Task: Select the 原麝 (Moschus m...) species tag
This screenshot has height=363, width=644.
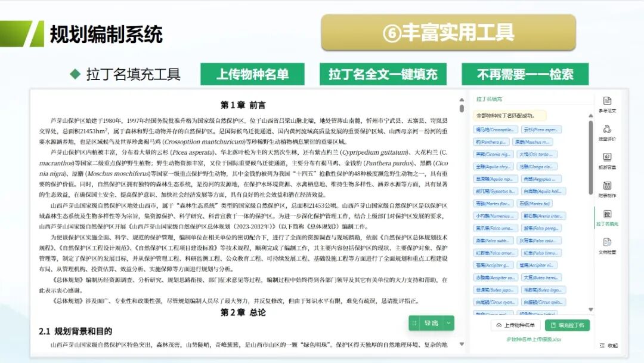Action: click(x=533, y=142)
